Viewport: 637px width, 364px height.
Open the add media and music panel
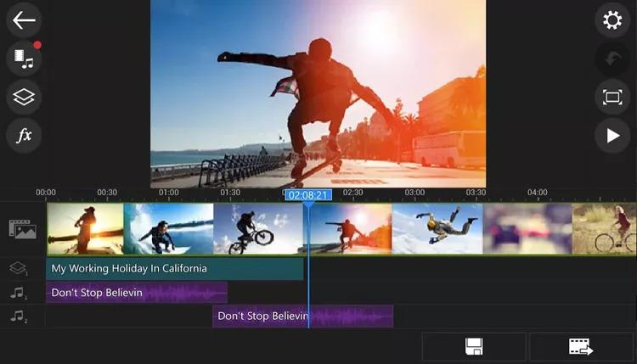coord(24,59)
